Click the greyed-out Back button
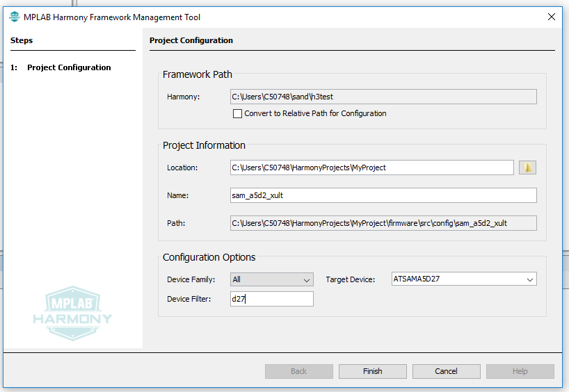Image resolution: width=569 pixels, height=392 pixels. point(298,371)
